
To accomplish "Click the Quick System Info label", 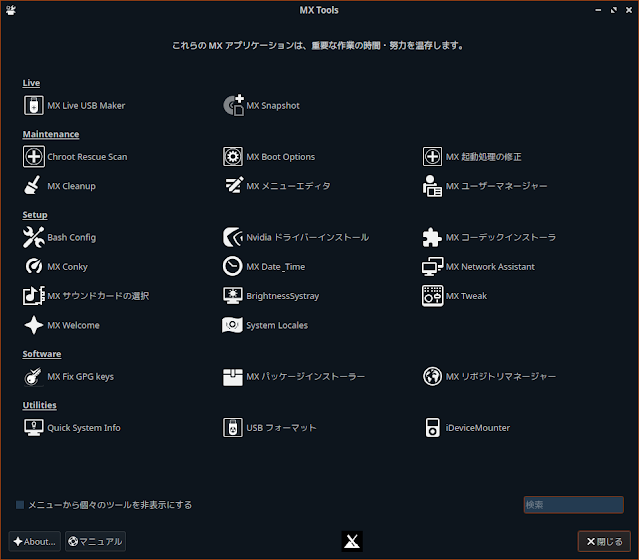I will (x=84, y=428).
